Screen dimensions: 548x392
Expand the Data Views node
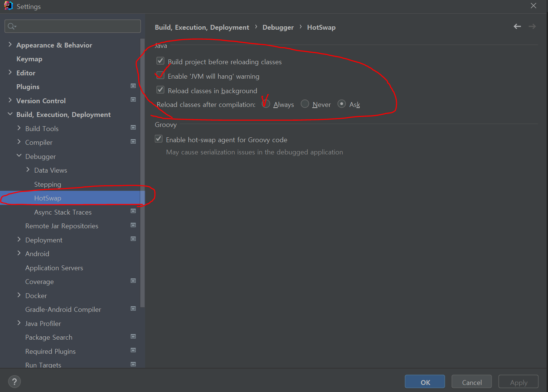click(x=28, y=169)
